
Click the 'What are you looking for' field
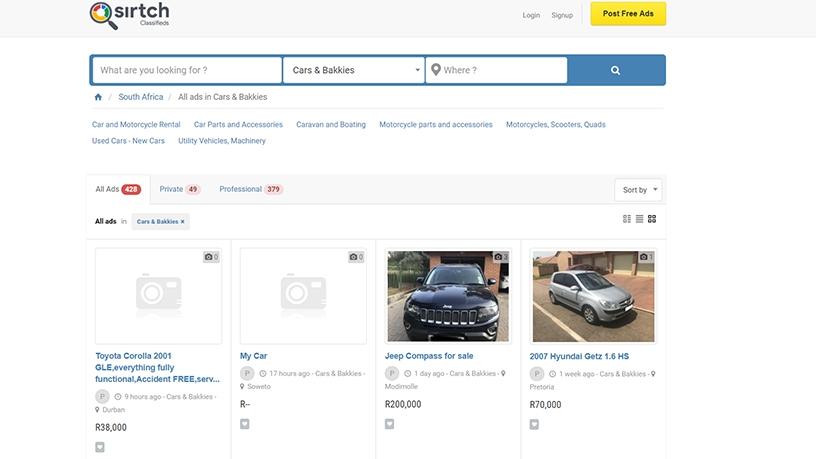coord(187,70)
